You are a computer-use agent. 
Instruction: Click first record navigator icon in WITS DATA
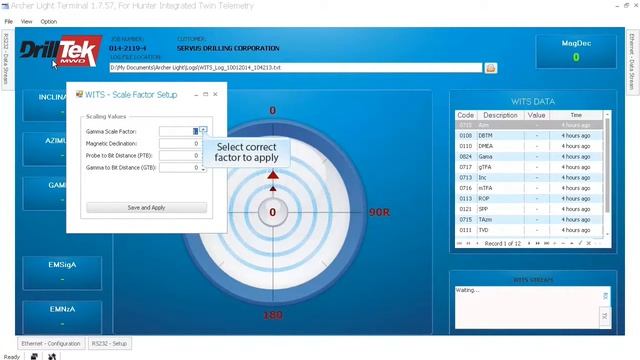(460, 243)
